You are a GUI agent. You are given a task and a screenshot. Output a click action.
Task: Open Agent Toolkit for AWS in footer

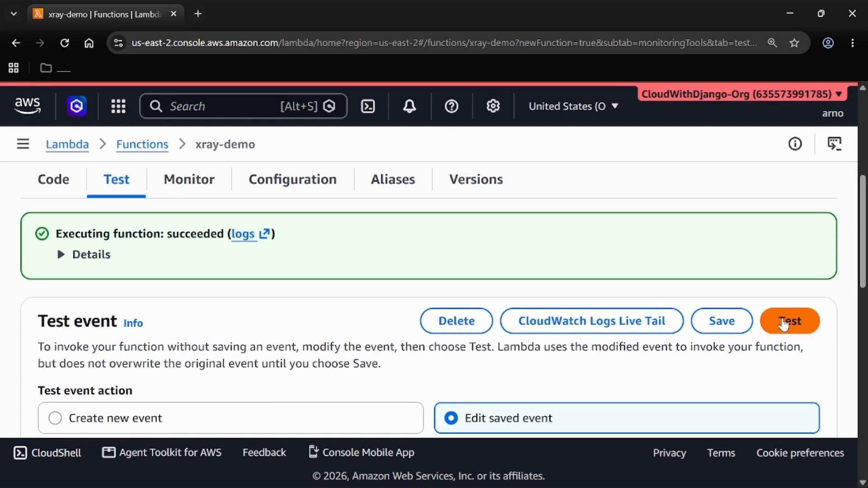click(162, 452)
